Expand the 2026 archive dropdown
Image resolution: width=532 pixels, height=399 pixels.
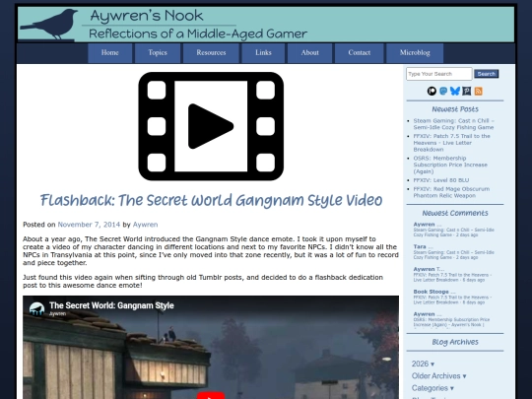coord(423,364)
